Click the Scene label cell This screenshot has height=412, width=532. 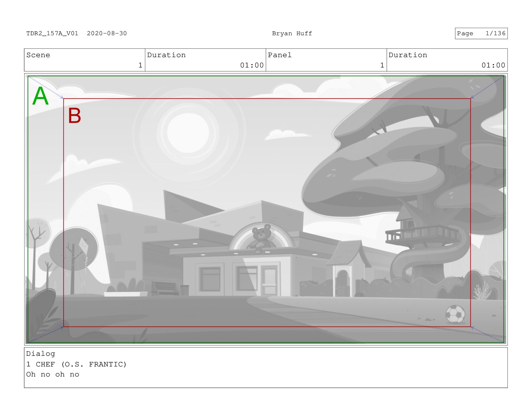[85, 60]
